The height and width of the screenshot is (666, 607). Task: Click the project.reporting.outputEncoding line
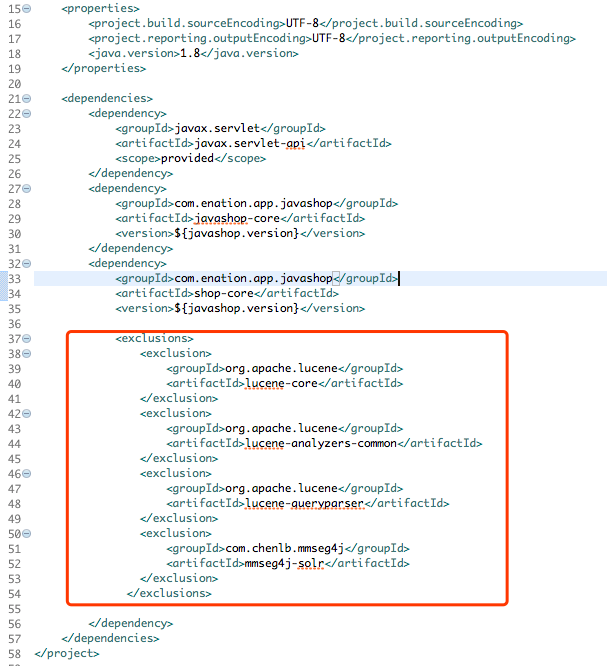coord(332,38)
